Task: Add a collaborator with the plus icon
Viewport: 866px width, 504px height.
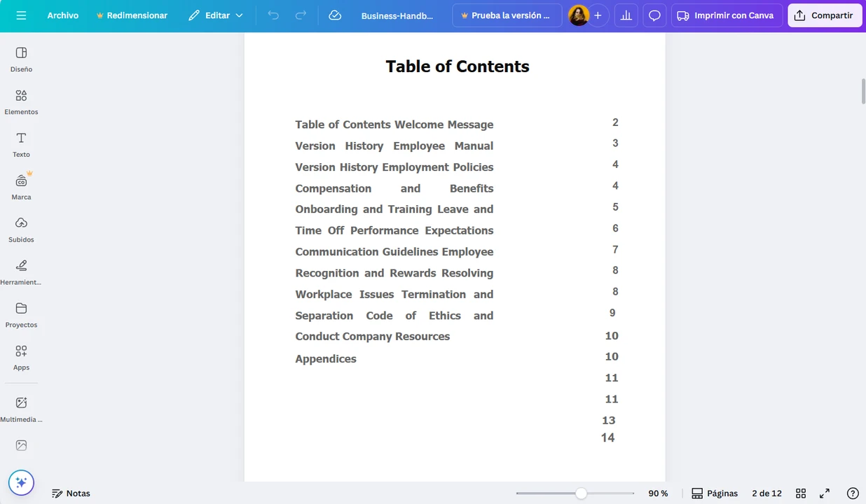Action: click(x=598, y=15)
